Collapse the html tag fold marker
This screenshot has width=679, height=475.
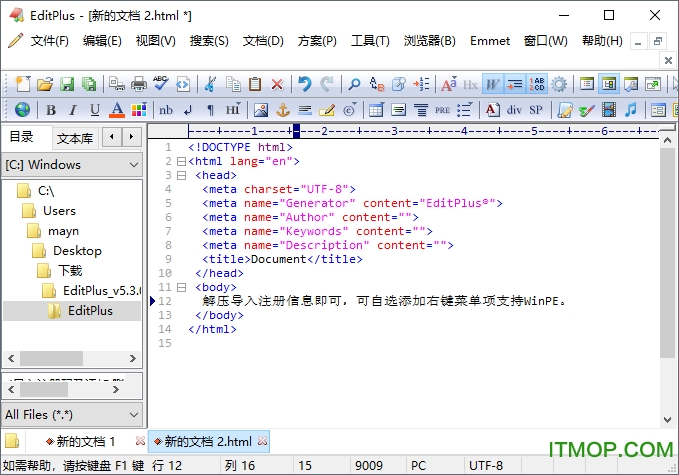pyautogui.click(x=181, y=161)
